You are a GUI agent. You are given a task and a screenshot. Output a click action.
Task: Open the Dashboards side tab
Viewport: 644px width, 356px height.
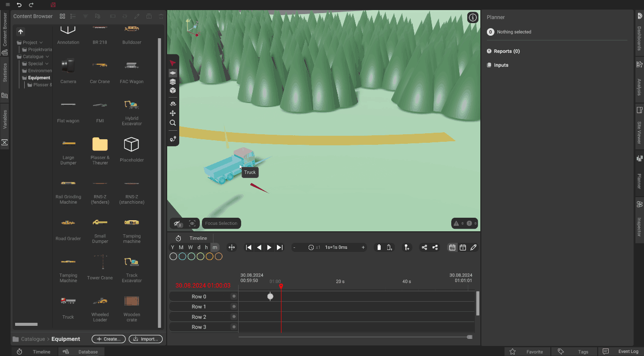pos(639,33)
